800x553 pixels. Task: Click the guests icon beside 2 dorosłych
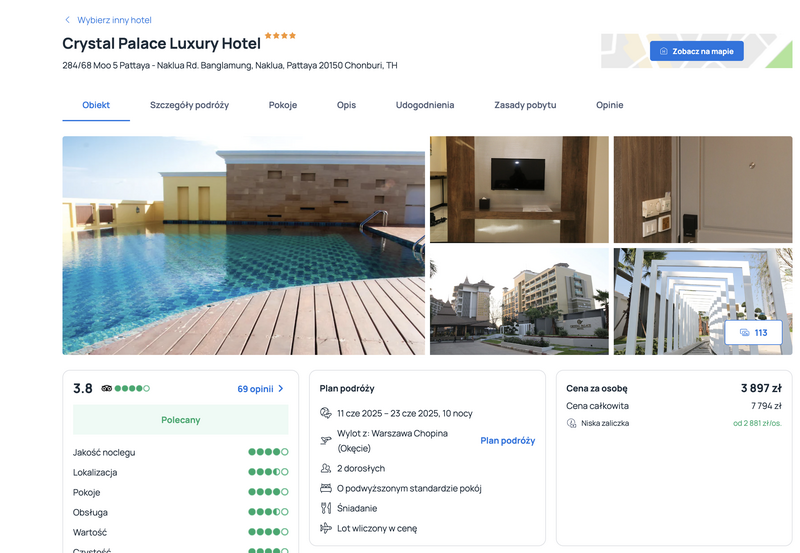[x=326, y=468]
